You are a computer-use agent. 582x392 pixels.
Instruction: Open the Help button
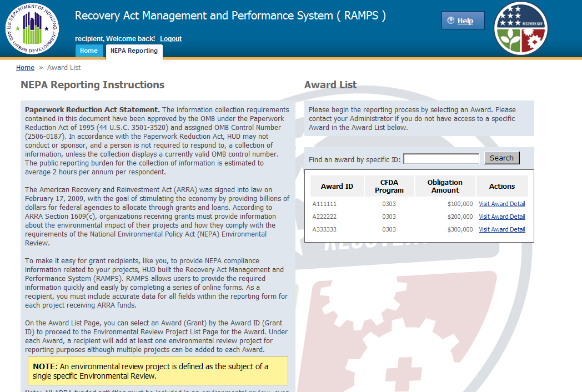(463, 21)
